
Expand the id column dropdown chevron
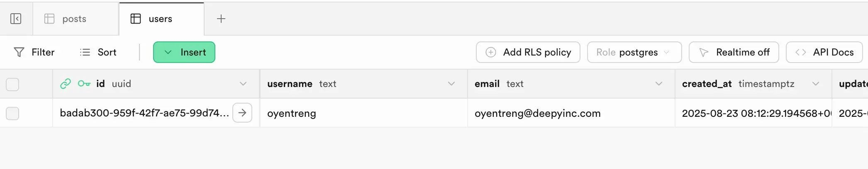(243, 84)
